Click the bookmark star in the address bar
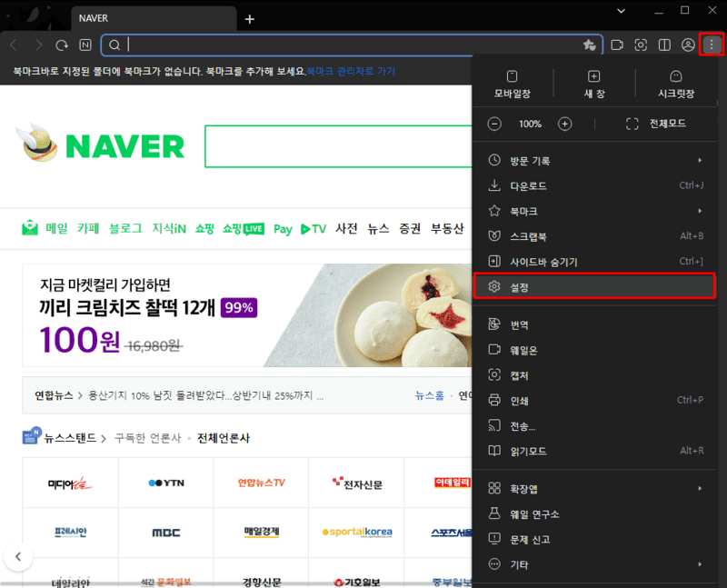The width and height of the screenshot is (727, 588). tap(589, 45)
